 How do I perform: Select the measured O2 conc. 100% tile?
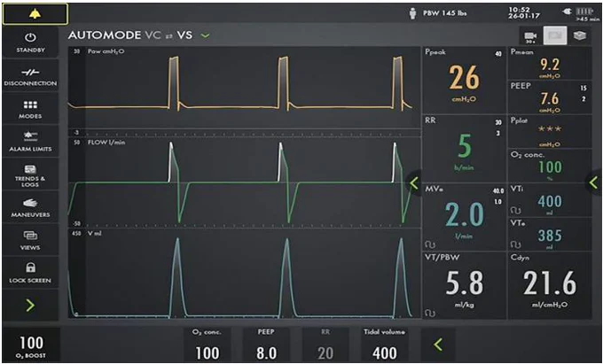pyautogui.click(x=550, y=166)
